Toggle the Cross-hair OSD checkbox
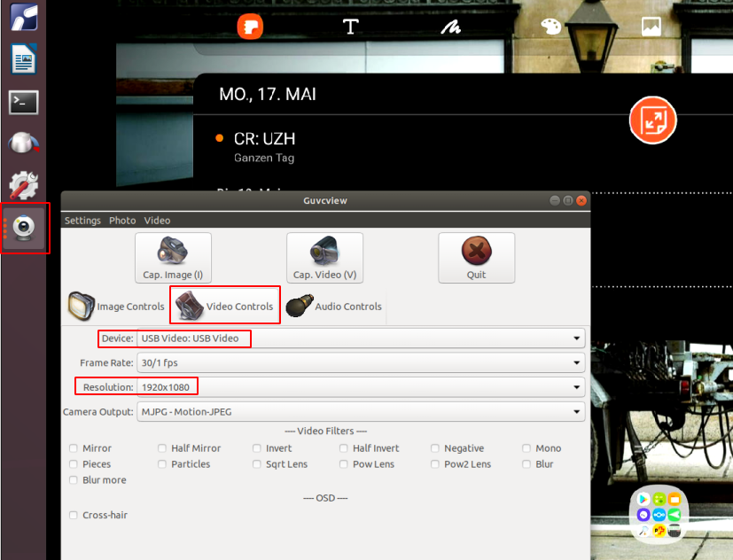 [74, 515]
